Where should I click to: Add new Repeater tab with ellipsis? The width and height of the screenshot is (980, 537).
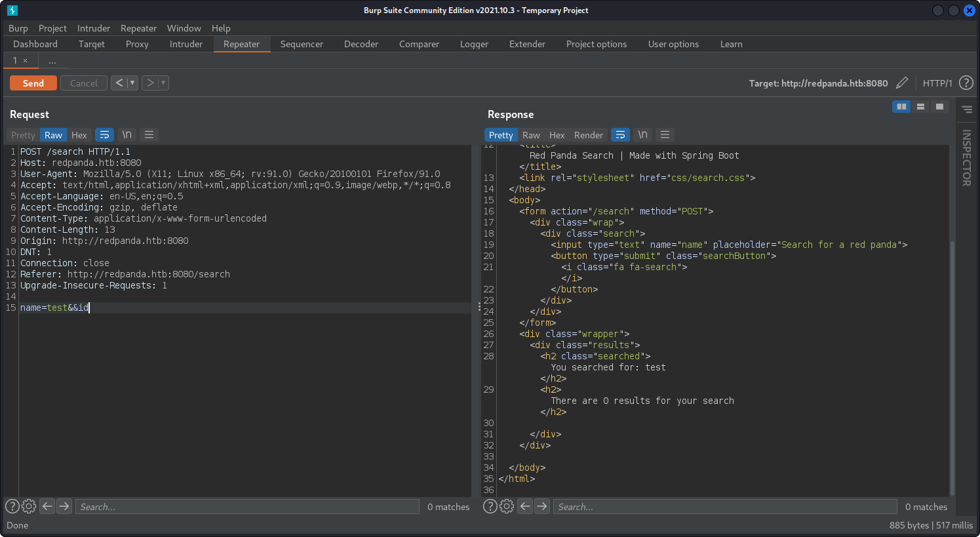[x=52, y=60]
